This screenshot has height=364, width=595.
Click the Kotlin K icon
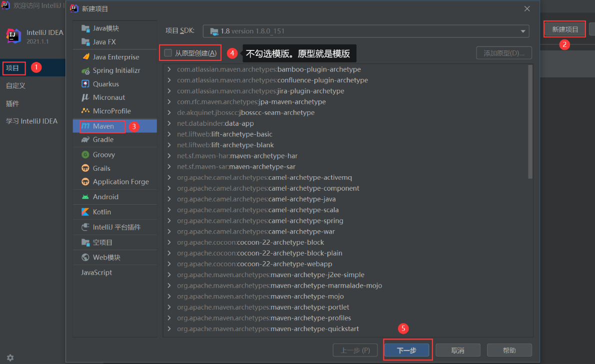[x=85, y=212]
